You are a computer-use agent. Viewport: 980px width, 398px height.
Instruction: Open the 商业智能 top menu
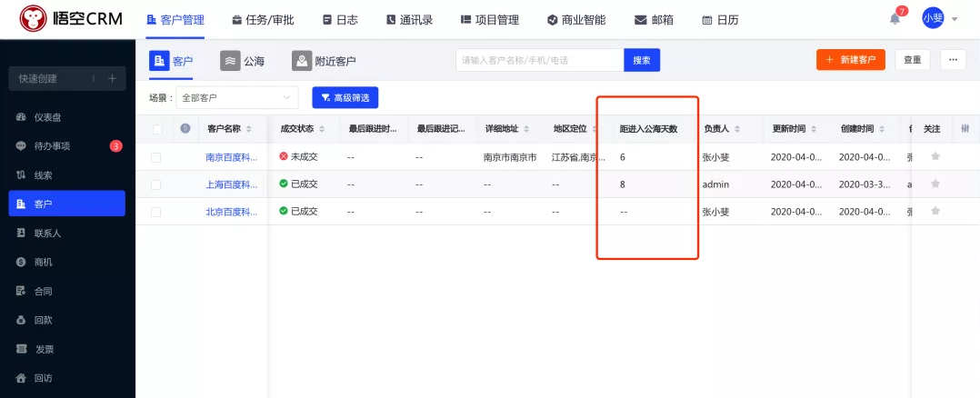coord(576,19)
